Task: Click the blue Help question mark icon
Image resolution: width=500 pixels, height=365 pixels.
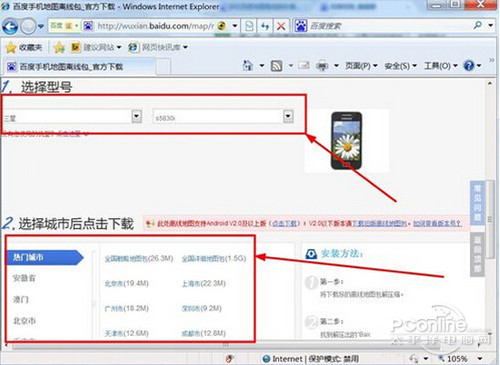Action: [469, 66]
